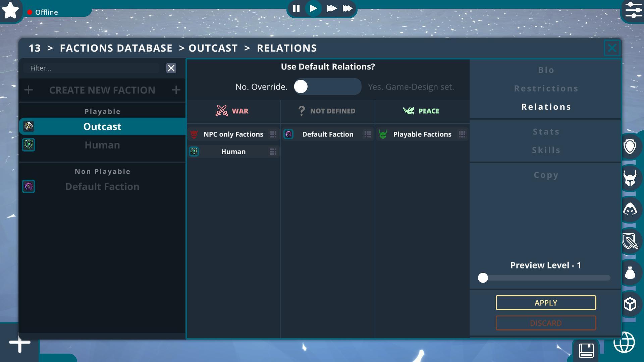
Task: Open the globe world icon
Action: [624, 342]
